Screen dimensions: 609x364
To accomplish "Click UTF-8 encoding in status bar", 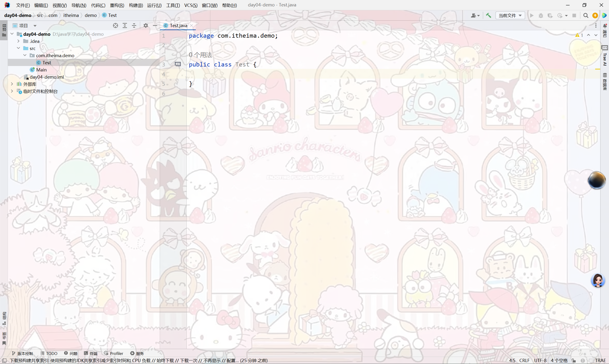I will click(540, 360).
